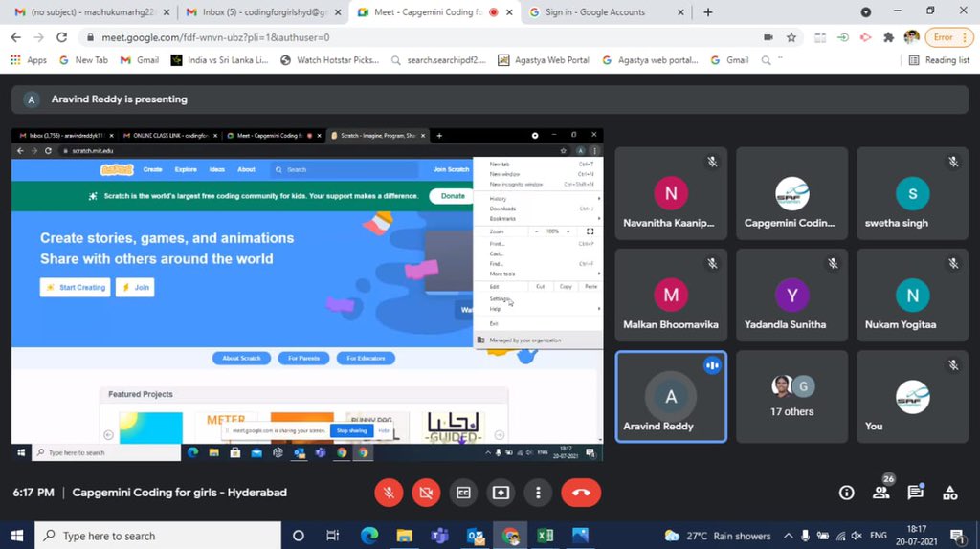Select the You self-view tile

pyautogui.click(x=912, y=397)
